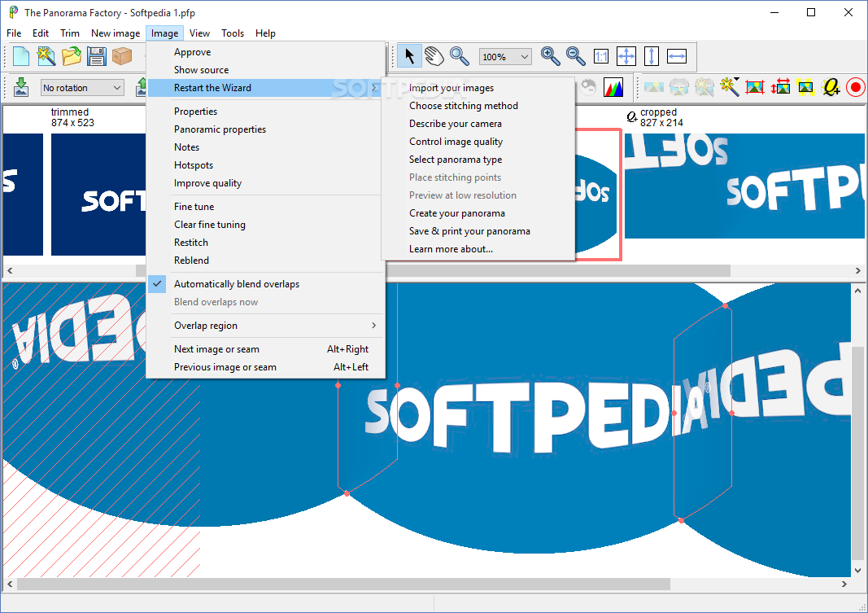Click the resize image red arrows icon
868x613 pixels.
780,87
